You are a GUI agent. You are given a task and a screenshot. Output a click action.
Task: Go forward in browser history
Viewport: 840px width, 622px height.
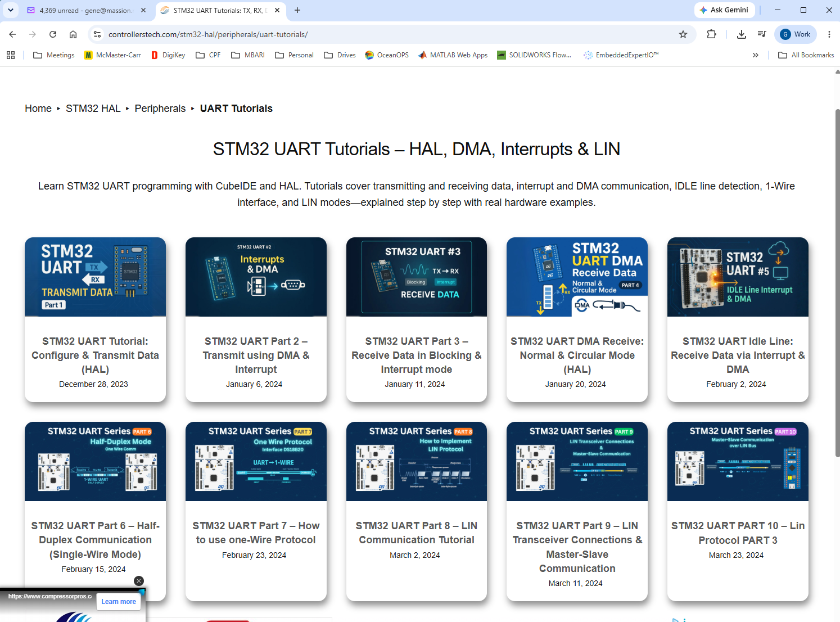33,34
